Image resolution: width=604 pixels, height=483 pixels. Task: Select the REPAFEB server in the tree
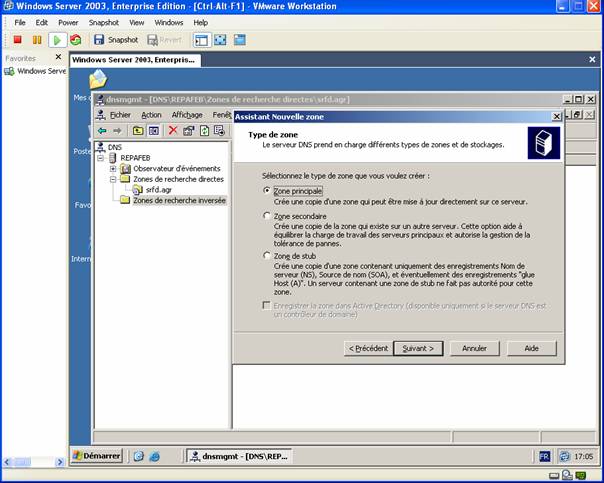point(135,158)
